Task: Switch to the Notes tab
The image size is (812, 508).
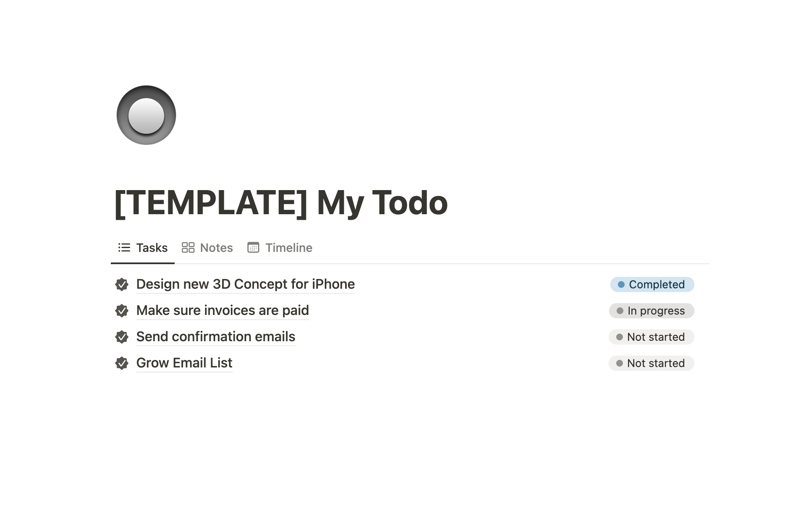Action: [216, 248]
